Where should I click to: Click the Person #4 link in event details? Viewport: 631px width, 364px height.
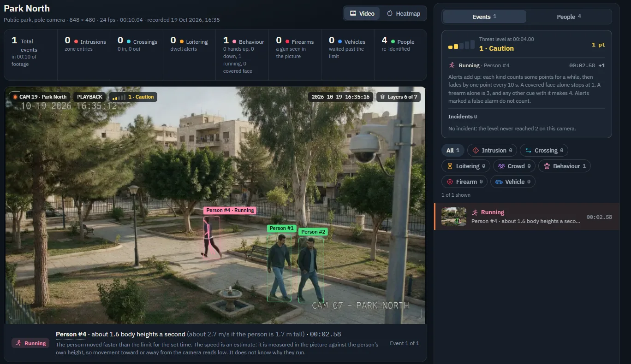[71, 334]
